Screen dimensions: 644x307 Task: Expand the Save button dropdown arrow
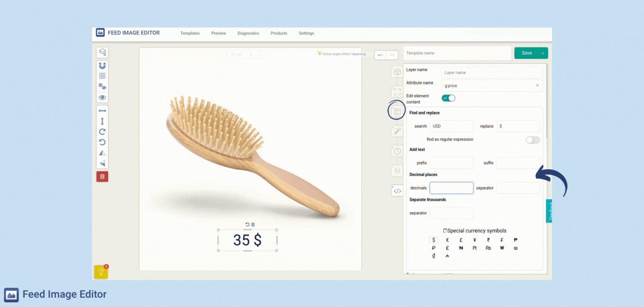(x=543, y=53)
